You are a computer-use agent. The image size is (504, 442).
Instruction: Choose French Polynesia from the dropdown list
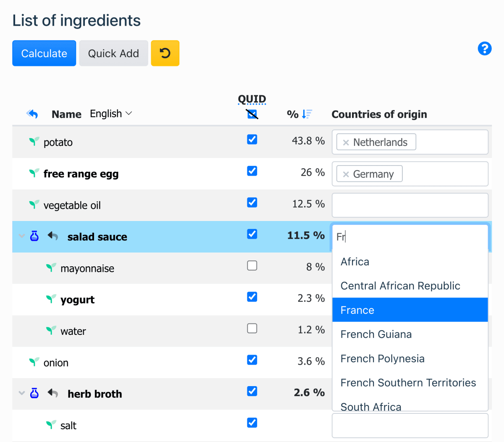pyautogui.click(x=382, y=358)
